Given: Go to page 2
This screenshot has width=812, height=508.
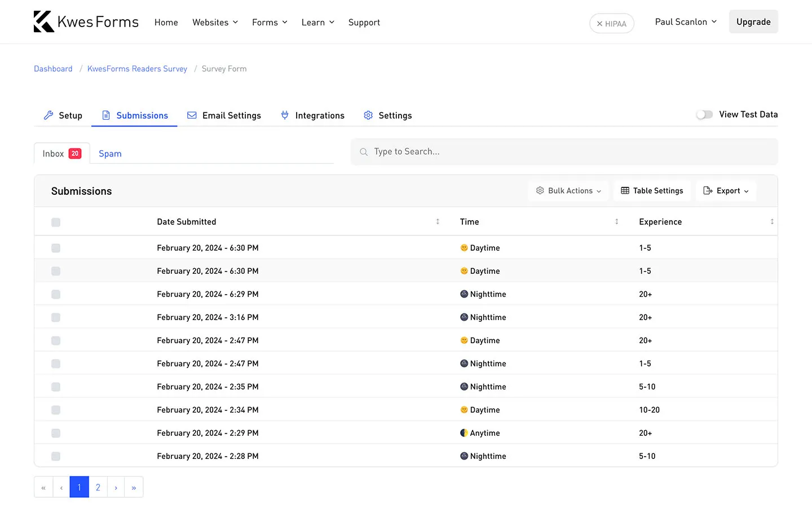Looking at the screenshot, I should pyautogui.click(x=98, y=487).
